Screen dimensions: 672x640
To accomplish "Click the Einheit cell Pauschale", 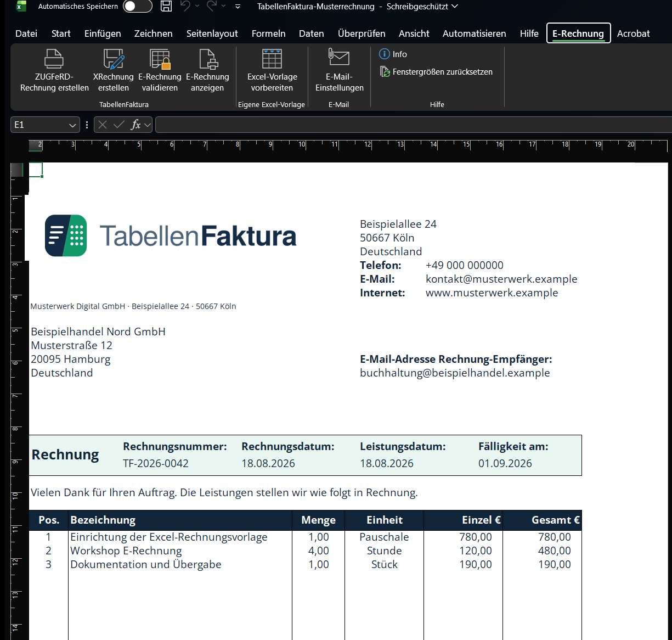I will (384, 537).
